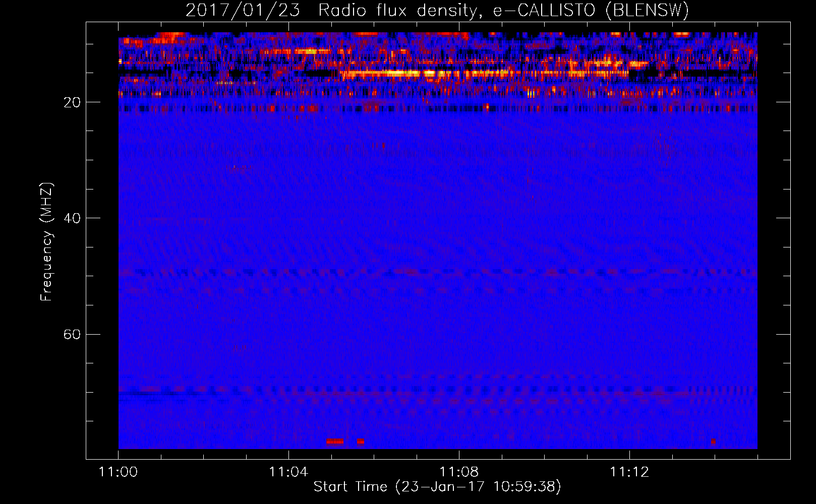Screen dimensions: 816x504
Task: Click the plot title "2017/01/23 Radio flux density, e-CALLISTO (BLENSW)"
Action: pyautogui.click(x=437, y=11)
